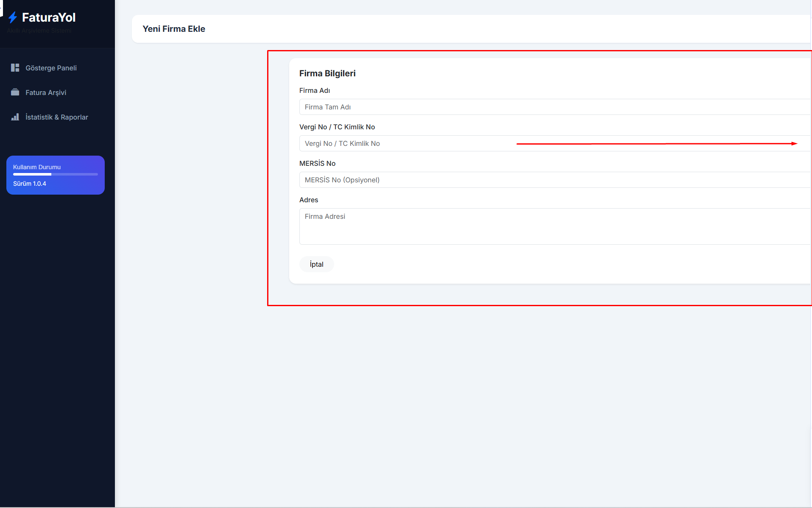
Task: Click the Yeni Firma Ekle page heading
Action: pyautogui.click(x=174, y=29)
